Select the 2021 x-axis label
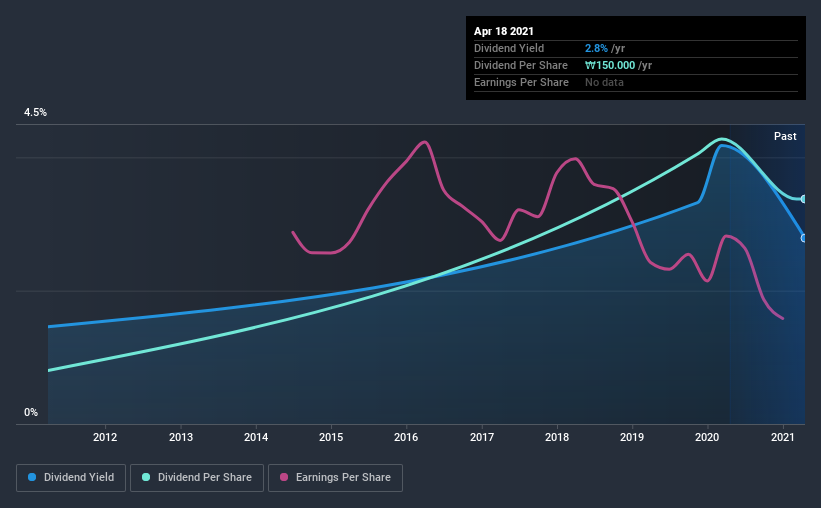 783,437
